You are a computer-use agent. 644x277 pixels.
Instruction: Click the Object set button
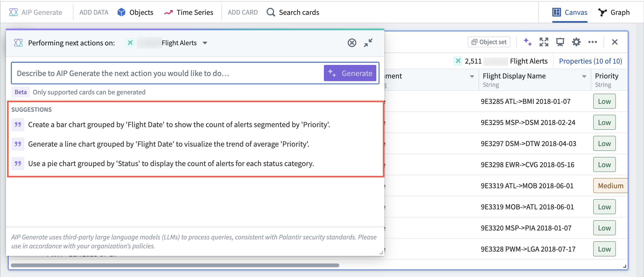(489, 42)
